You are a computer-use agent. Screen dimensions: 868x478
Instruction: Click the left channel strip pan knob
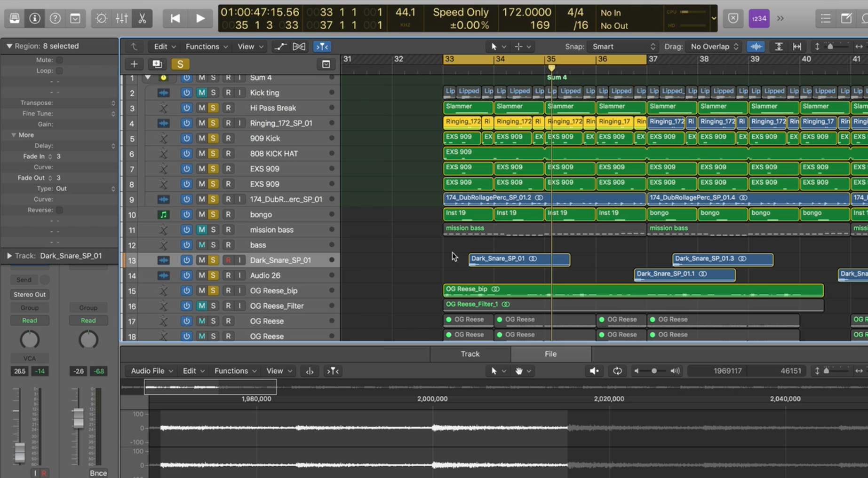coord(30,340)
